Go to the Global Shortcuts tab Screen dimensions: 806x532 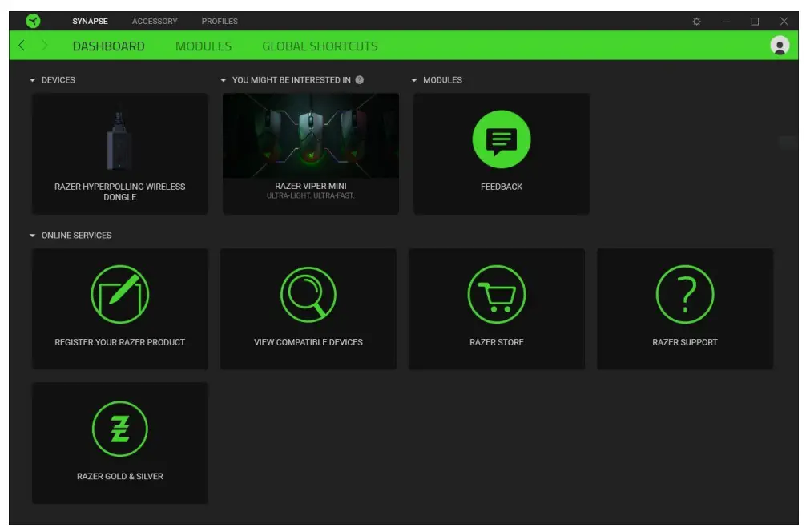point(320,46)
